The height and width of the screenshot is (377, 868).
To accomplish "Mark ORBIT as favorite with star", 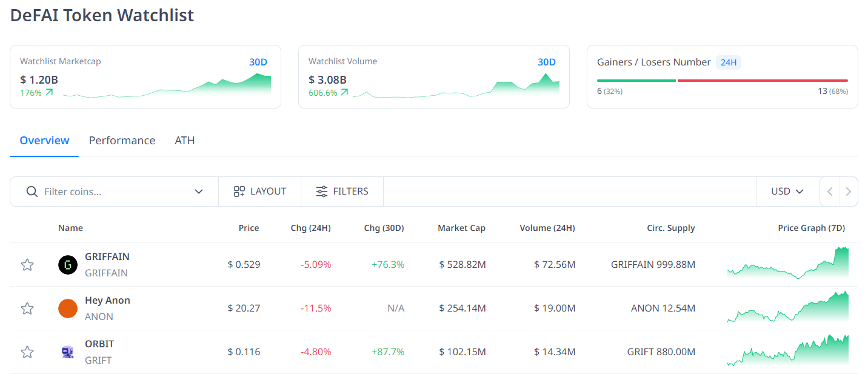I will [x=27, y=352].
